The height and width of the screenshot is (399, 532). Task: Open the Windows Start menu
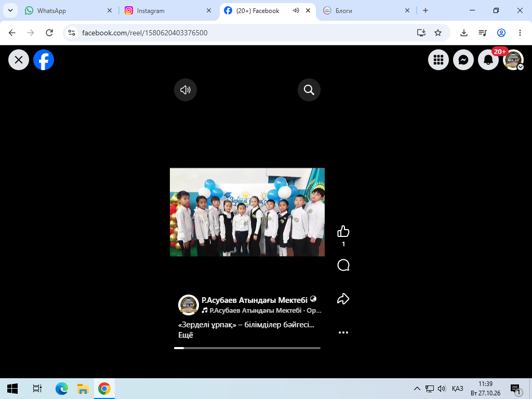(x=12, y=389)
